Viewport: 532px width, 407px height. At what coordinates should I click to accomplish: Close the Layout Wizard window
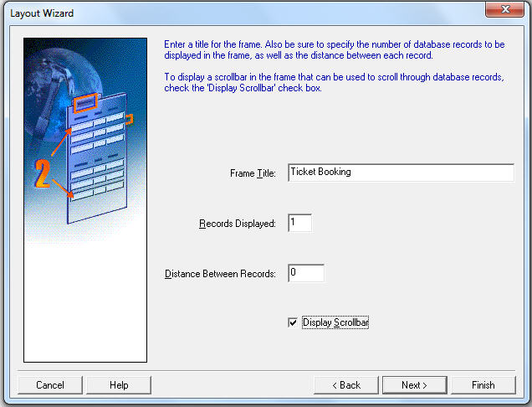pos(505,9)
